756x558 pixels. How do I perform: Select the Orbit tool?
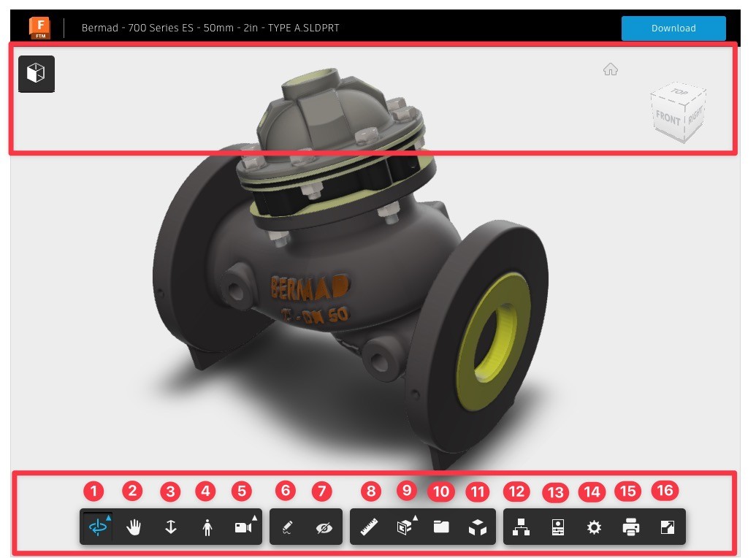pyautogui.click(x=98, y=527)
